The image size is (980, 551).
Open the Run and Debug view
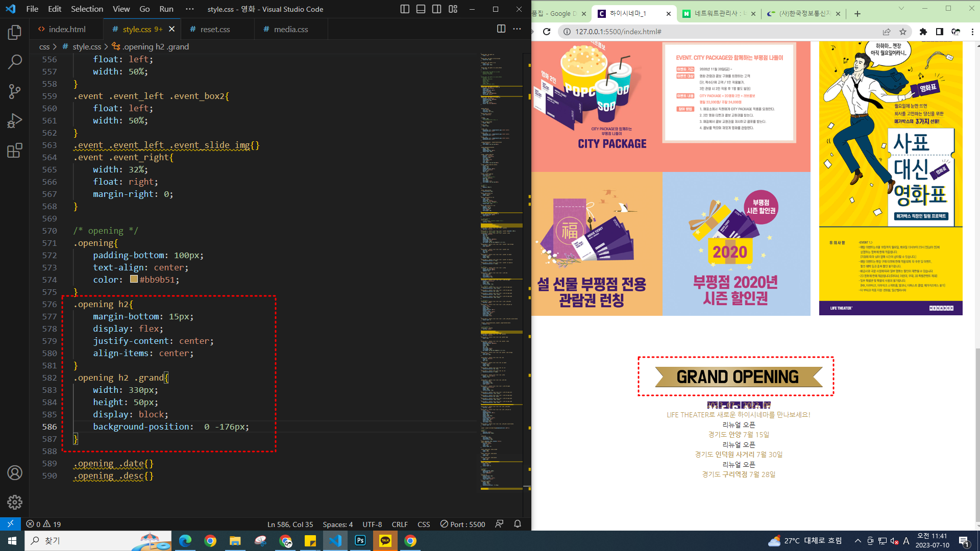(x=15, y=121)
